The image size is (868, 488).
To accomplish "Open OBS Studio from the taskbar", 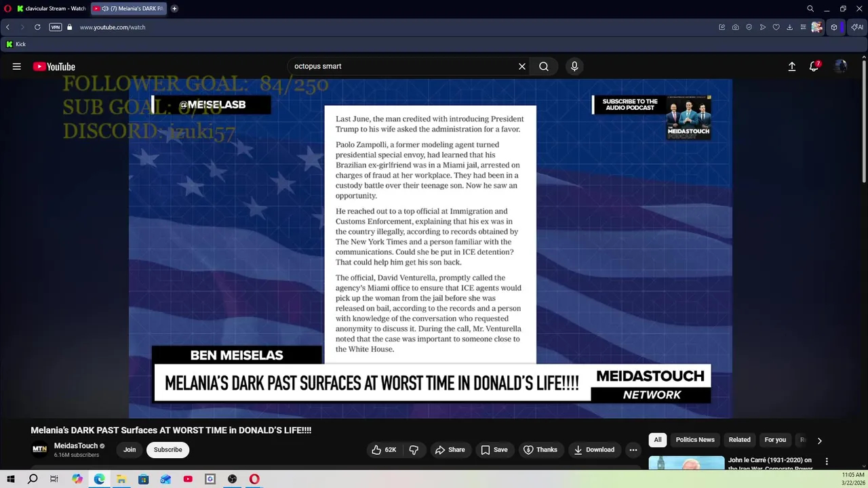I will pyautogui.click(x=232, y=479).
